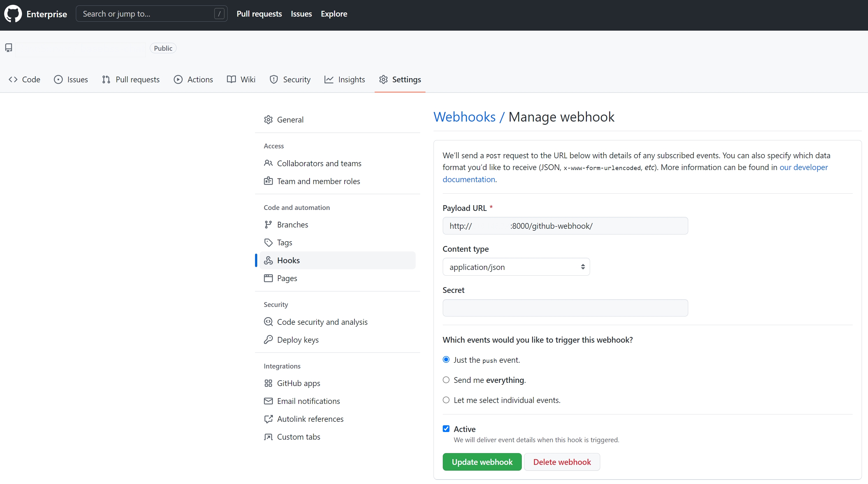Click the Tags label icon
The width and height of the screenshot is (868, 484).
[268, 242]
